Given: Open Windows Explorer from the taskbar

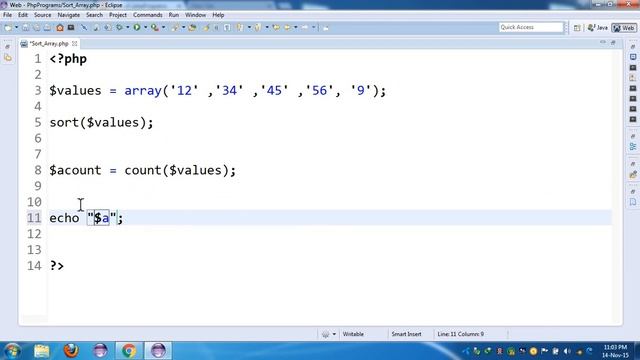Looking at the screenshot, I should pyautogui.click(x=42, y=351).
